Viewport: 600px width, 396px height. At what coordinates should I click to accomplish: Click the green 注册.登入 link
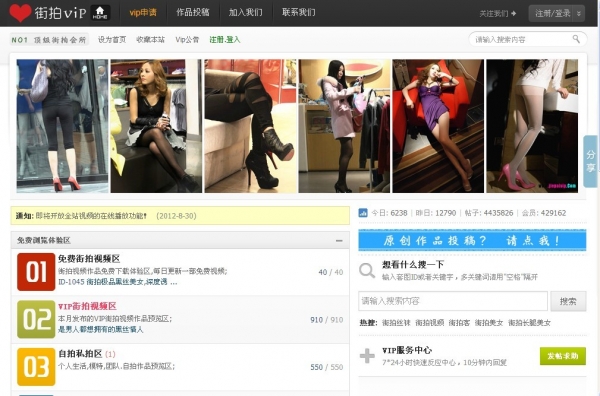[225, 39]
